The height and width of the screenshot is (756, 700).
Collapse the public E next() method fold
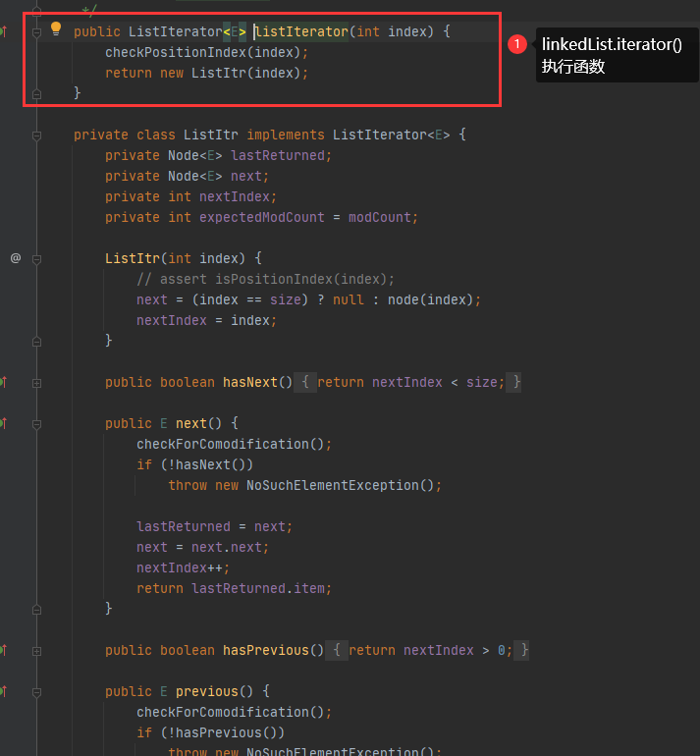36,424
